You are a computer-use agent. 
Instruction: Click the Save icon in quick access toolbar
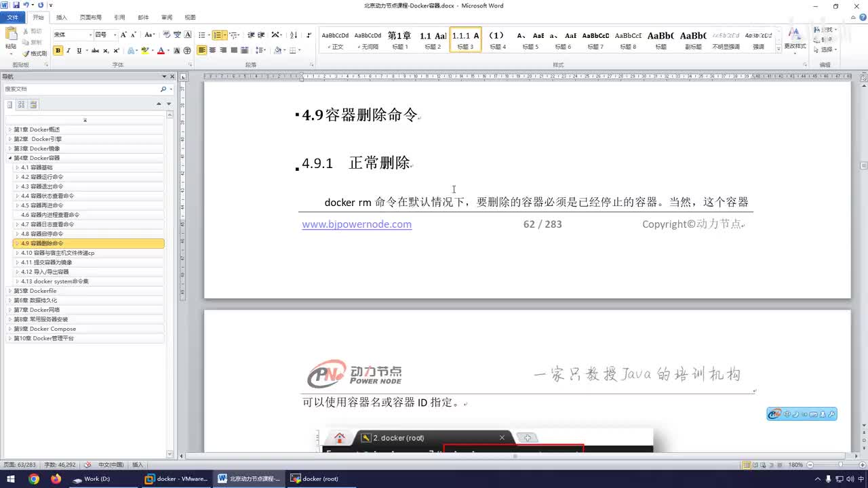16,5
